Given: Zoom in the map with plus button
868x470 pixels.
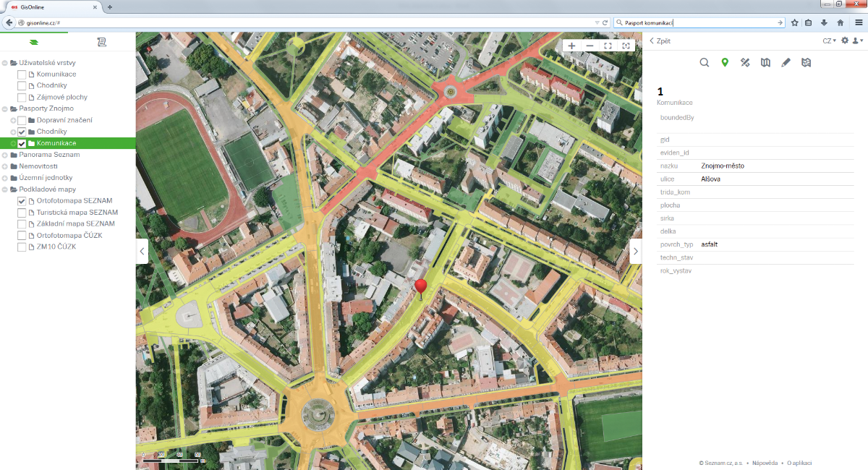Looking at the screenshot, I should click(572, 46).
